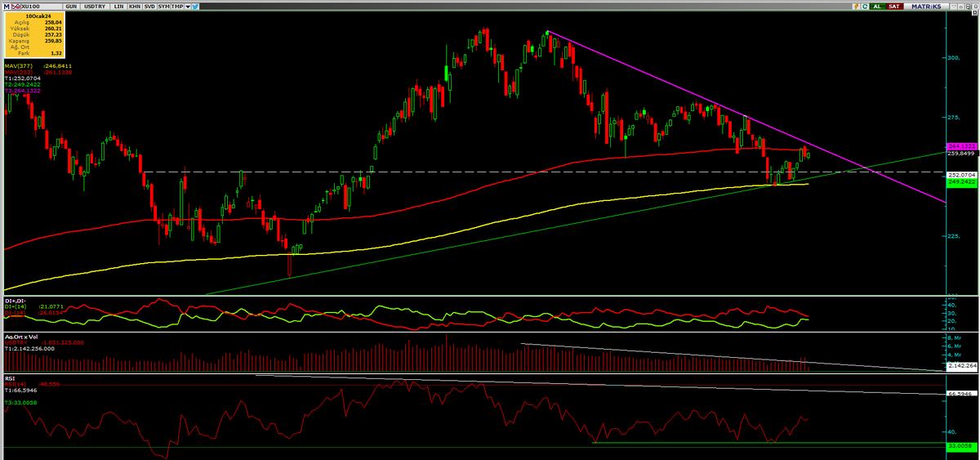The height and width of the screenshot is (460, 980).
Task: Click the Düşük 257,23 row
Action: point(35,34)
